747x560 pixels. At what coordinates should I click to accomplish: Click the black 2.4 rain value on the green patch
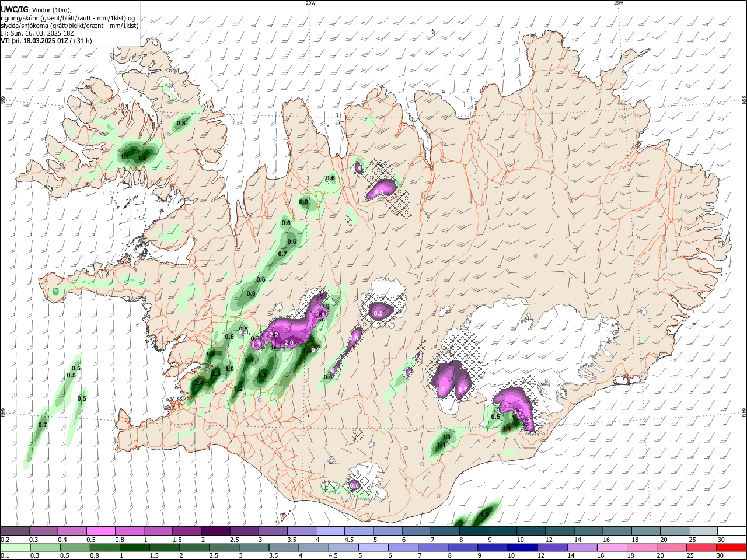click(x=199, y=383)
